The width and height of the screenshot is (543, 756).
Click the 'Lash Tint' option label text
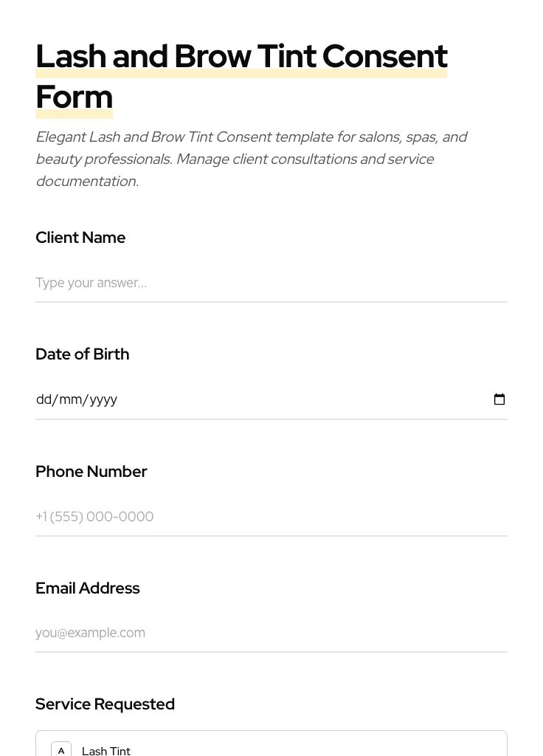[x=106, y=751]
